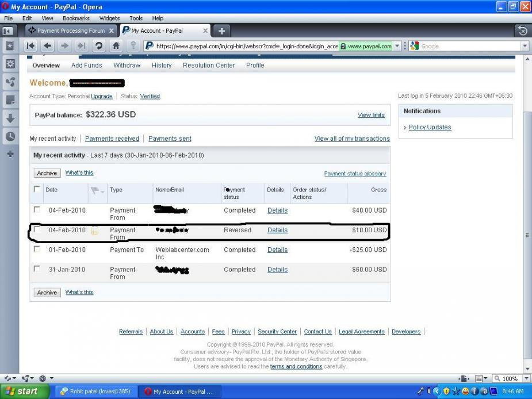This screenshot has height=399, width=532.
Task: Go forward to the next page
Action: [x=64, y=45]
